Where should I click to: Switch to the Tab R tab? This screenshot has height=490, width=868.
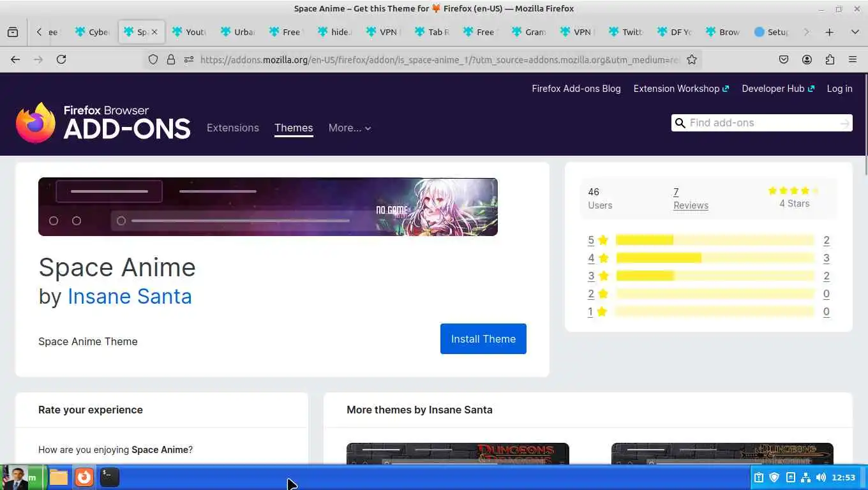point(432,32)
